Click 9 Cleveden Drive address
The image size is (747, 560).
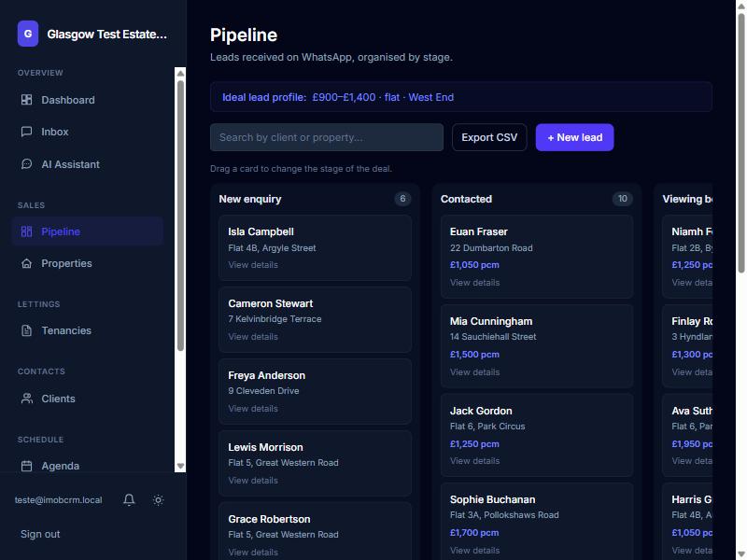[263, 391]
